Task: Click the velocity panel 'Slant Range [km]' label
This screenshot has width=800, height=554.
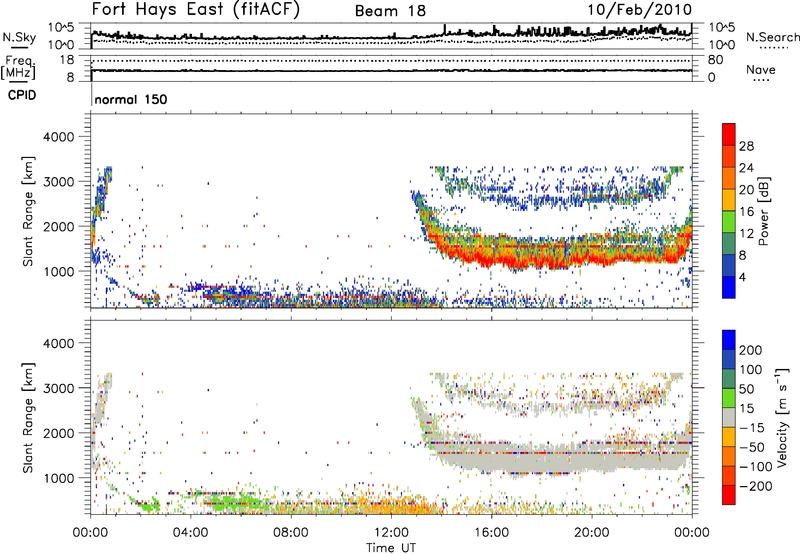Action: [x=28, y=417]
